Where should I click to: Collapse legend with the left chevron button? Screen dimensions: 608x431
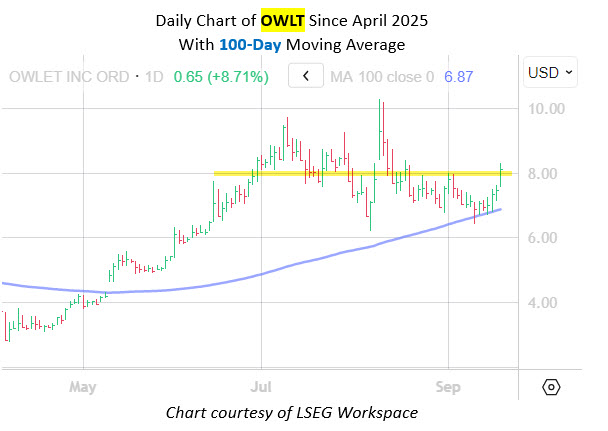[306, 76]
